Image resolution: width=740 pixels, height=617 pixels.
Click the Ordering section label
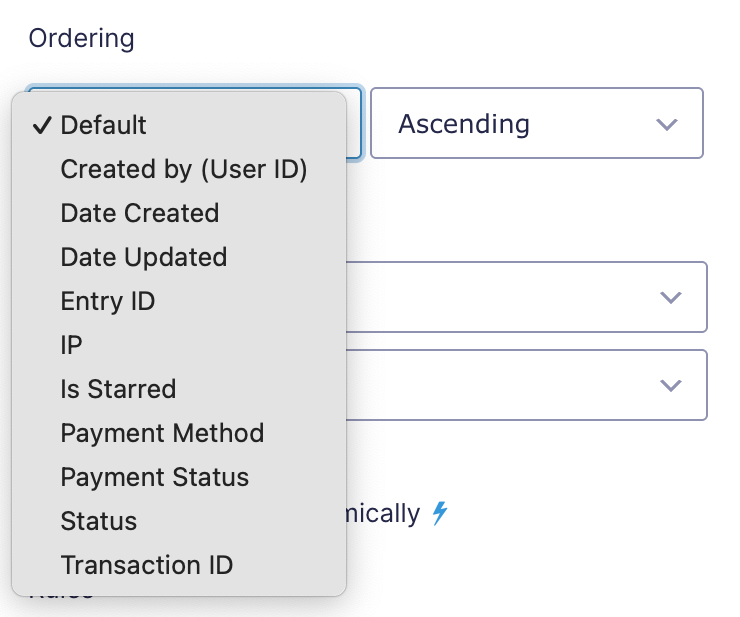coord(82,39)
